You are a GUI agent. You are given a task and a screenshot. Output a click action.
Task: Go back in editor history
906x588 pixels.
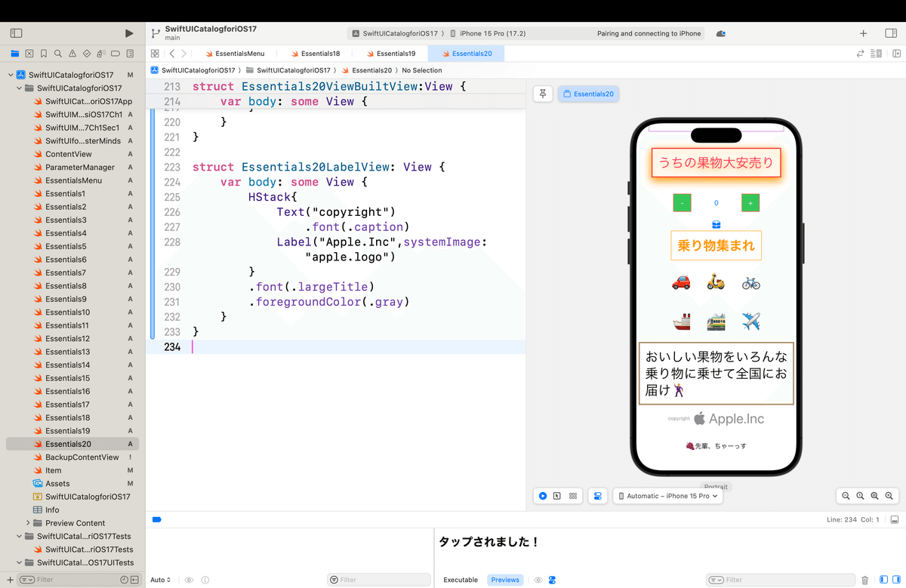coord(172,54)
